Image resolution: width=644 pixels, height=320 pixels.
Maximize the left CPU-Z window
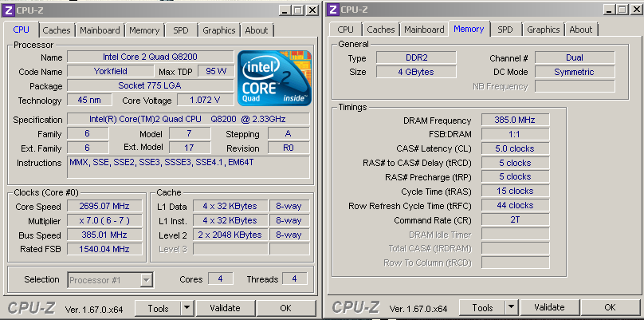click(298, 10)
